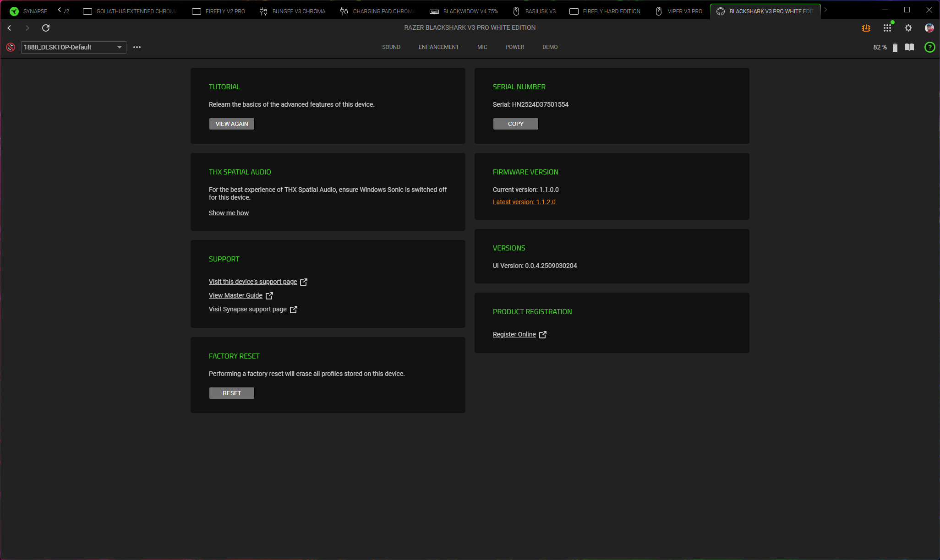The width and height of the screenshot is (940, 560).
Task: Click the profile sync disabled icon
Action: point(11,47)
